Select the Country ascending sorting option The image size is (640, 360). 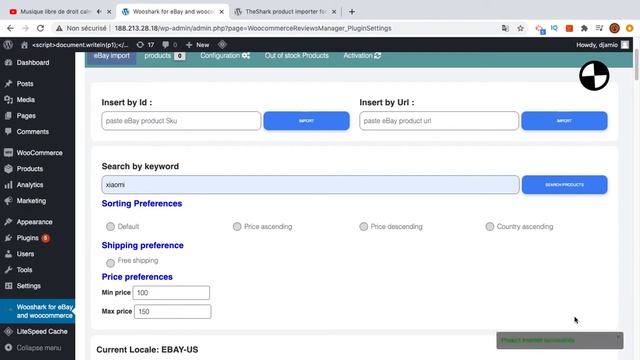[x=489, y=227]
